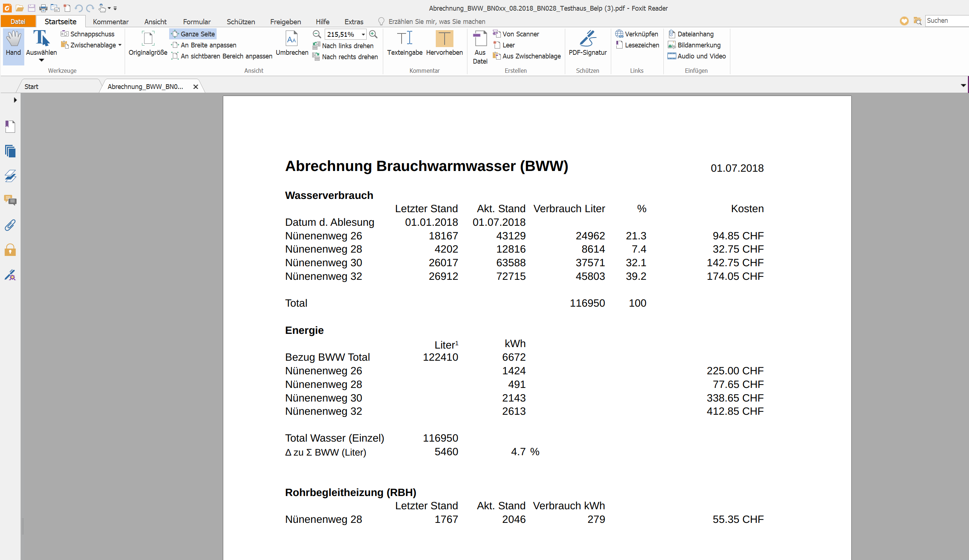Rotate view with Nach rechts drehen
The image size is (969, 560).
[x=345, y=57]
